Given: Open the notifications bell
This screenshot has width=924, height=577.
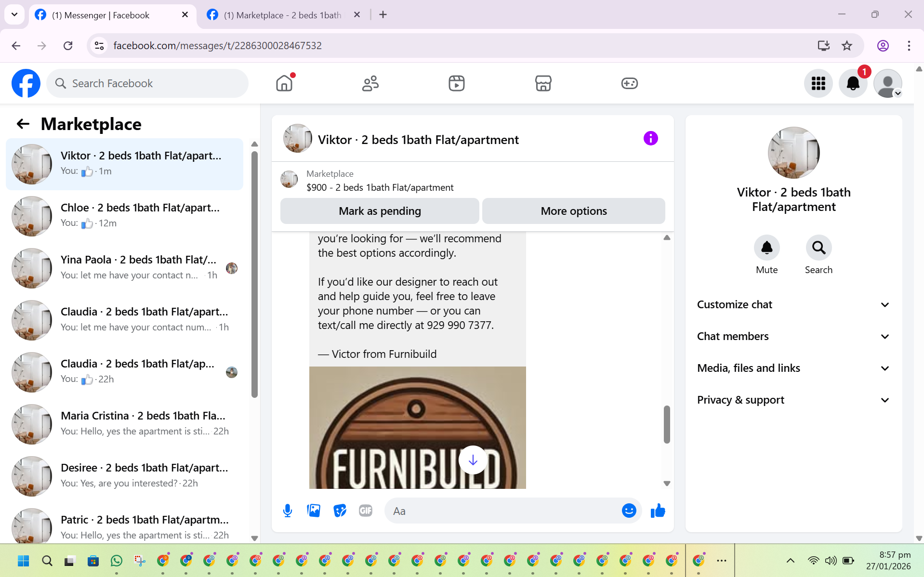Looking at the screenshot, I should pos(853,83).
